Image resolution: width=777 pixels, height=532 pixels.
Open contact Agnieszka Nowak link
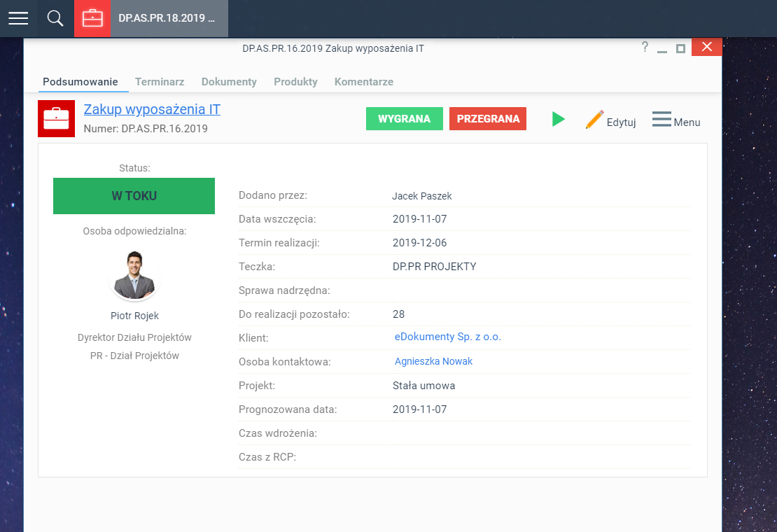(433, 362)
